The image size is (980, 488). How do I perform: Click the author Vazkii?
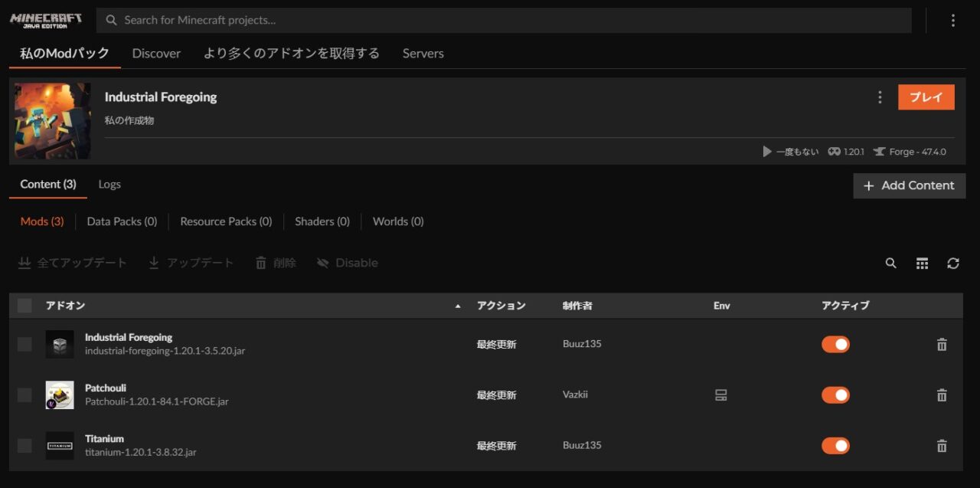575,395
